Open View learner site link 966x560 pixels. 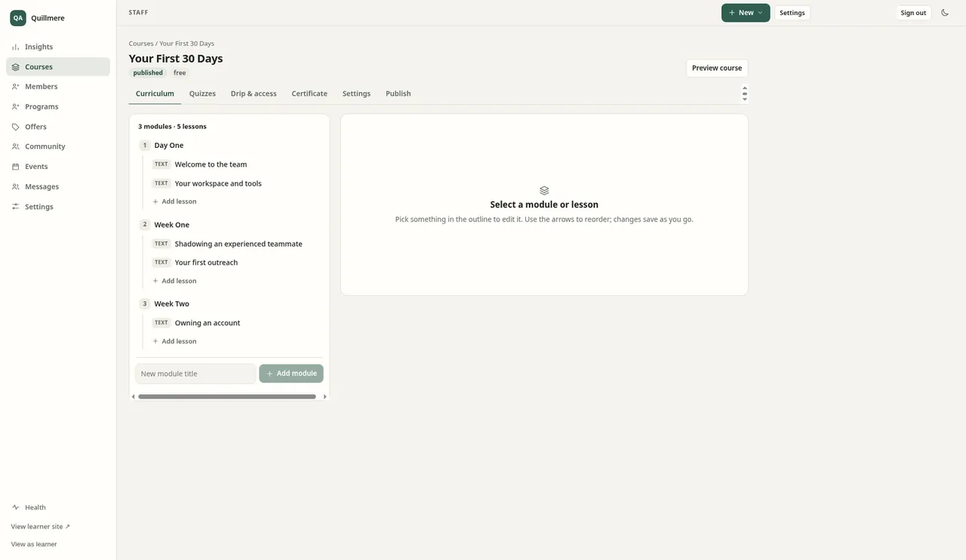click(41, 527)
